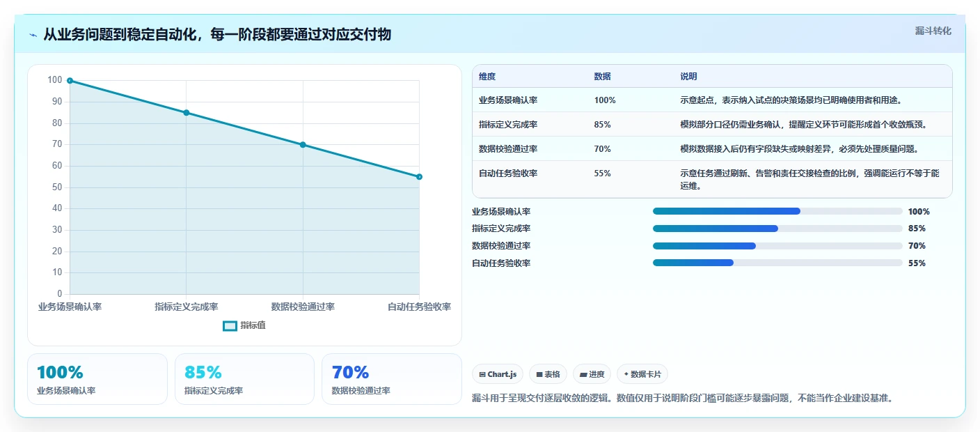Click x-axis label 数据校验通过率 on chart

(303, 307)
